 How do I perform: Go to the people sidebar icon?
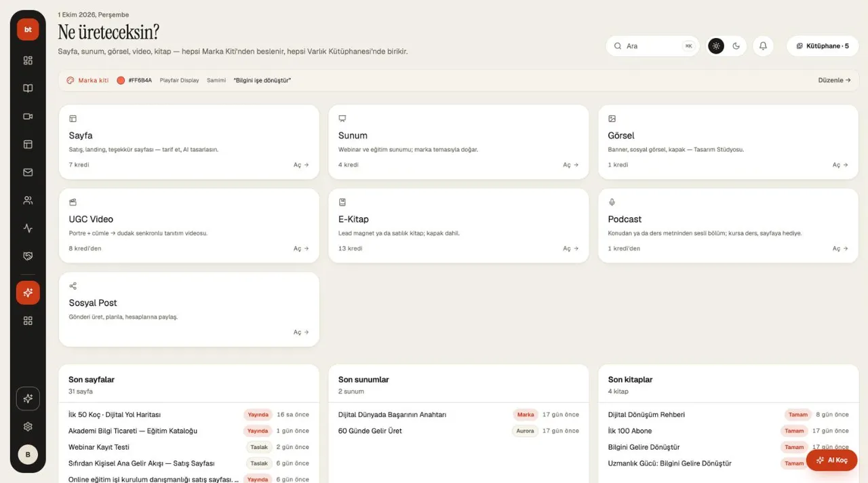28,201
